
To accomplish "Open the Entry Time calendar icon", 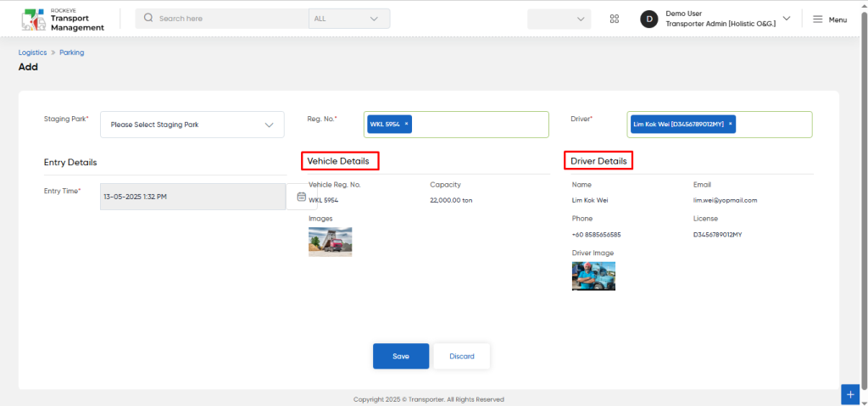I will pyautogui.click(x=302, y=197).
